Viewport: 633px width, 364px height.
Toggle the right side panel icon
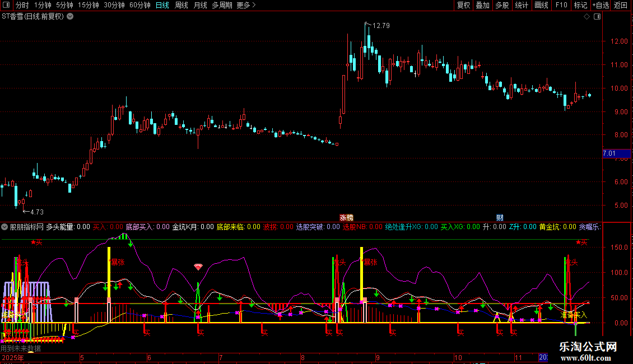[x=597, y=17]
